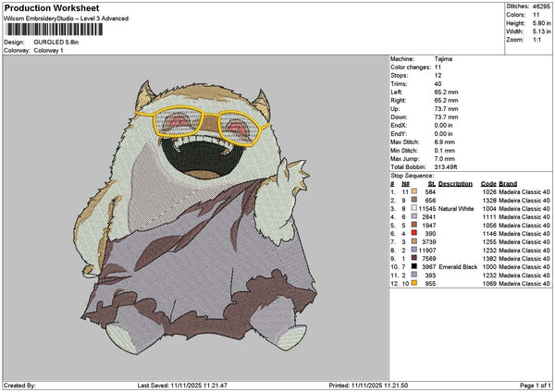Viewport: 555px width, 392px height.
Task: Pick the swatch in the 393-stitch row
Action: [414, 275]
